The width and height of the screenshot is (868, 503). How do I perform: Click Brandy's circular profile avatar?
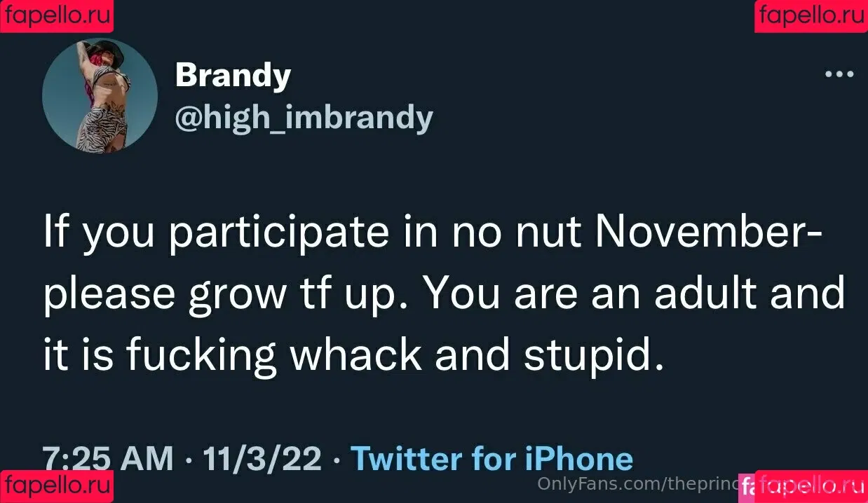100,95
